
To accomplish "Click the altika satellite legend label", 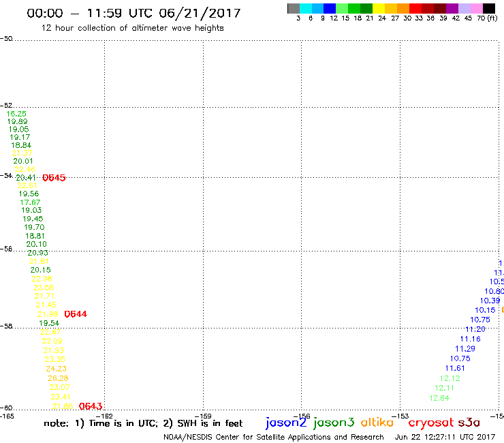I will tap(377, 422).
